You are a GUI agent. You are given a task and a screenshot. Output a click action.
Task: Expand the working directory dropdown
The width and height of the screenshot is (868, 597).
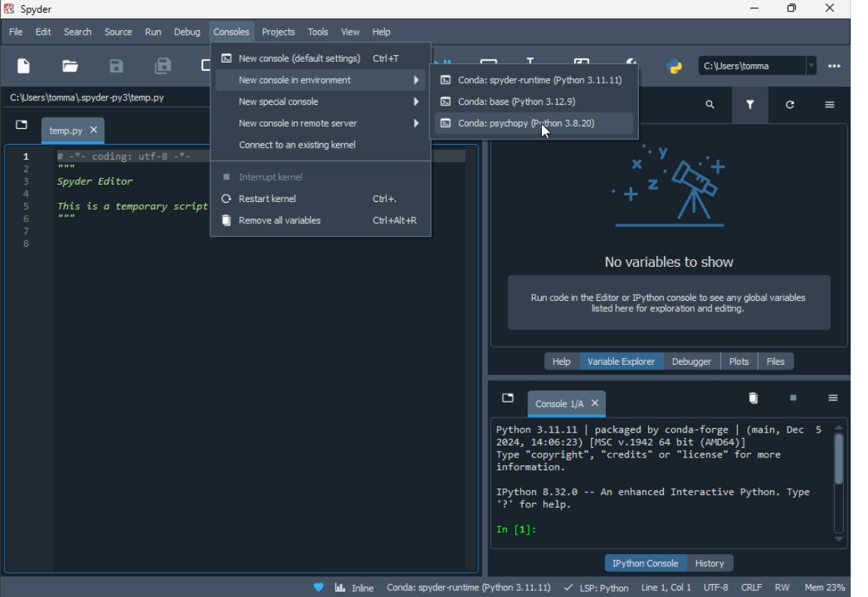pos(811,66)
